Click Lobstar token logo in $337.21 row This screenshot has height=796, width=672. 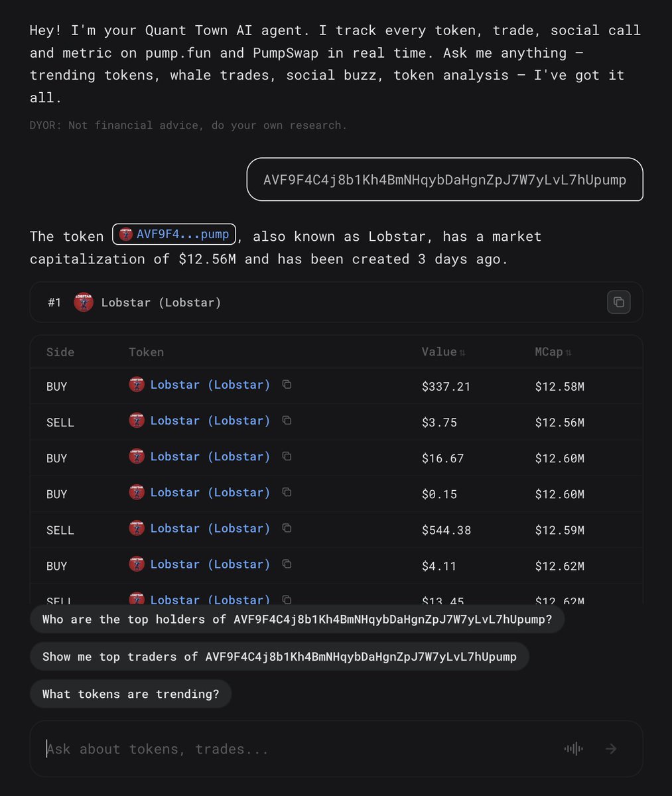coord(137,385)
